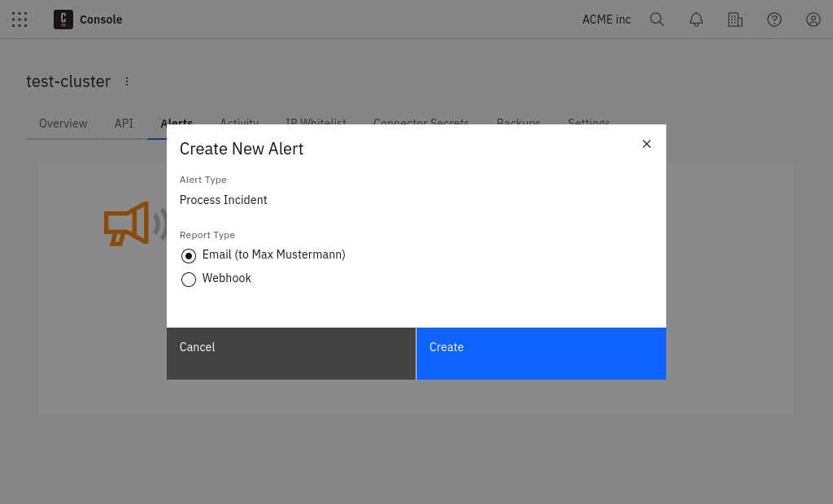This screenshot has width=833, height=504.
Task: Switch to the Backups tab
Action: pyautogui.click(x=518, y=123)
